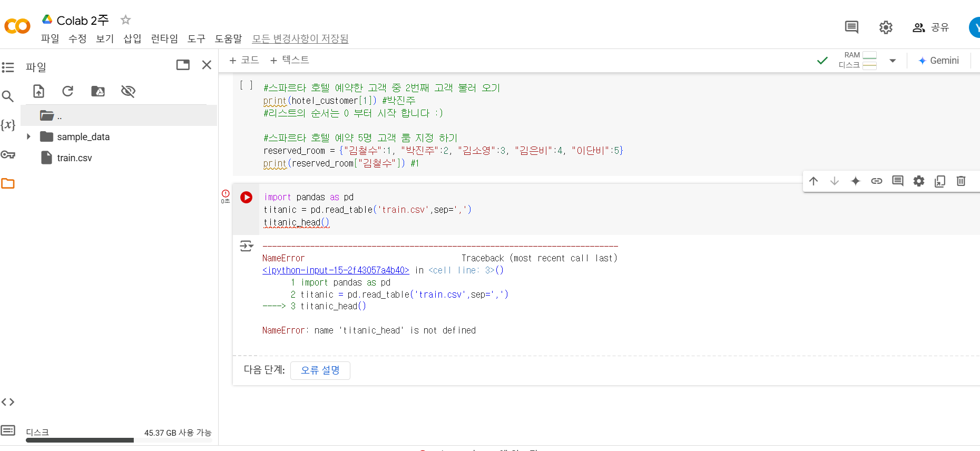Toggle output actions icon left of traceback
This screenshot has width=980, height=451.
tap(246, 246)
